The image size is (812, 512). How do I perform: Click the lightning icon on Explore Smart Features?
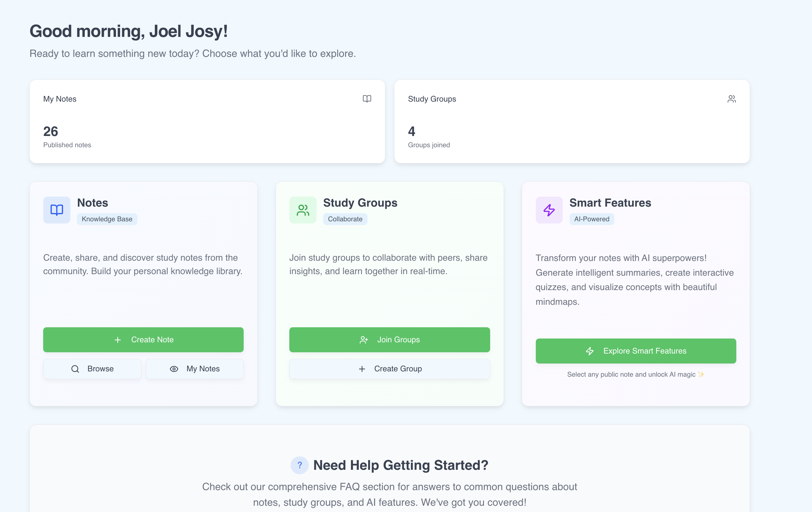590,351
